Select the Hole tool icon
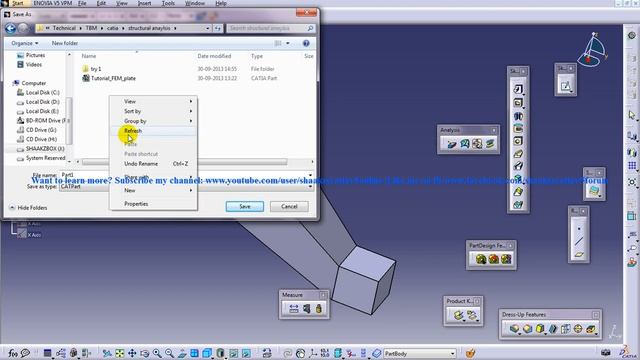Image resolution: width=640 pixels, height=360 pixels. click(518, 141)
